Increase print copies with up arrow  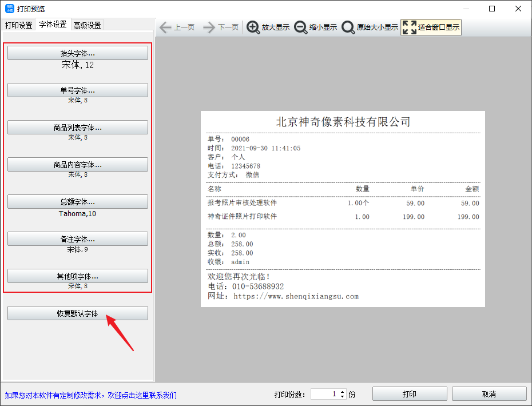click(342, 392)
